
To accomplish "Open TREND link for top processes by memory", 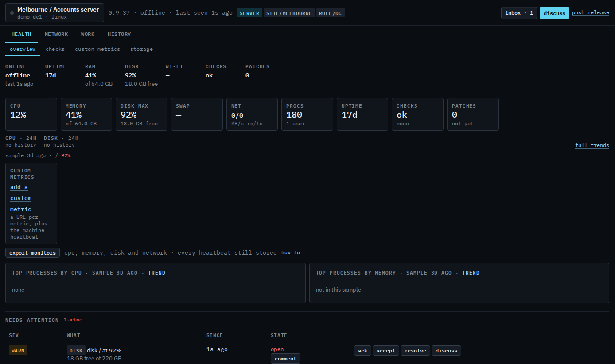I will tap(471, 273).
